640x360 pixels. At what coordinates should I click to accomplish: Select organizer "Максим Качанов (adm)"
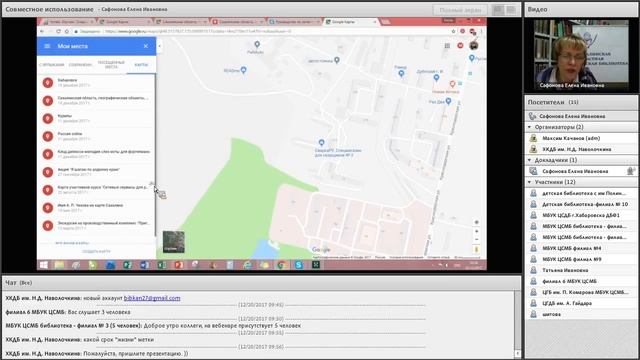[582, 138]
